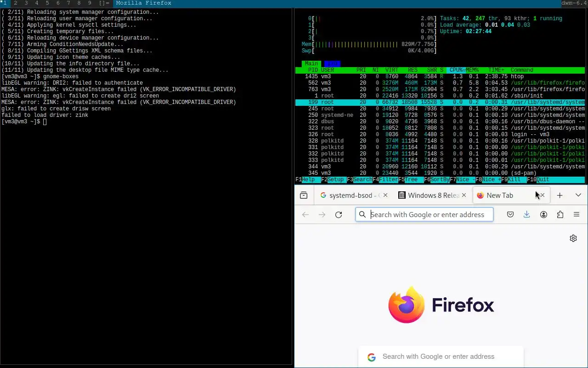588x368 pixels.
Task: Sort htop by the PID column header
Action: coord(313,70)
